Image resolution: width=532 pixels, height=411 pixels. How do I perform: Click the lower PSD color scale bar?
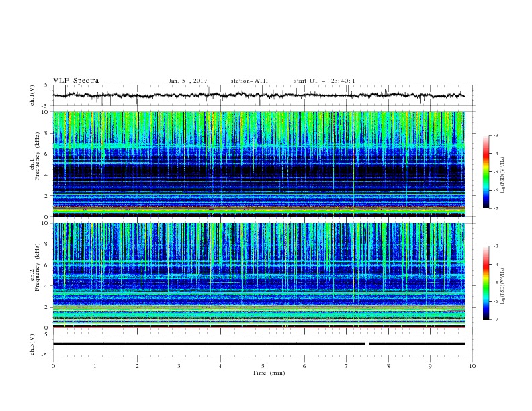(x=486, y=283)
